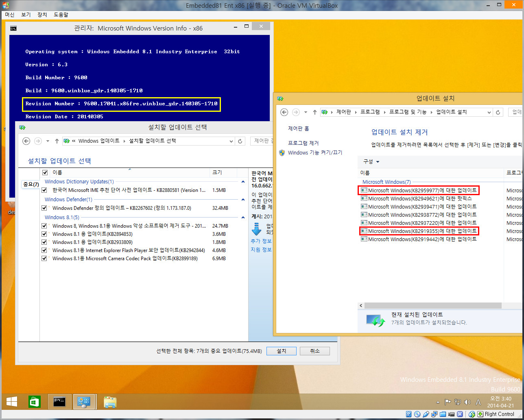Viewport: 524px width, 420px height.
Task: Open address dropdown in 업데이트 설치 window
Action: point(489,112)
